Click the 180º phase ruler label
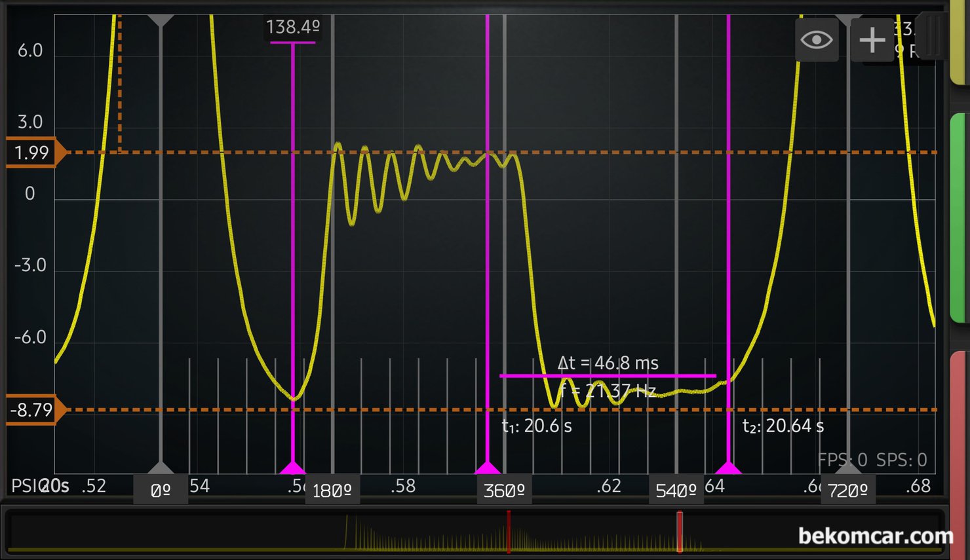This screenshot has height=560, width=970. pos(332,490)
